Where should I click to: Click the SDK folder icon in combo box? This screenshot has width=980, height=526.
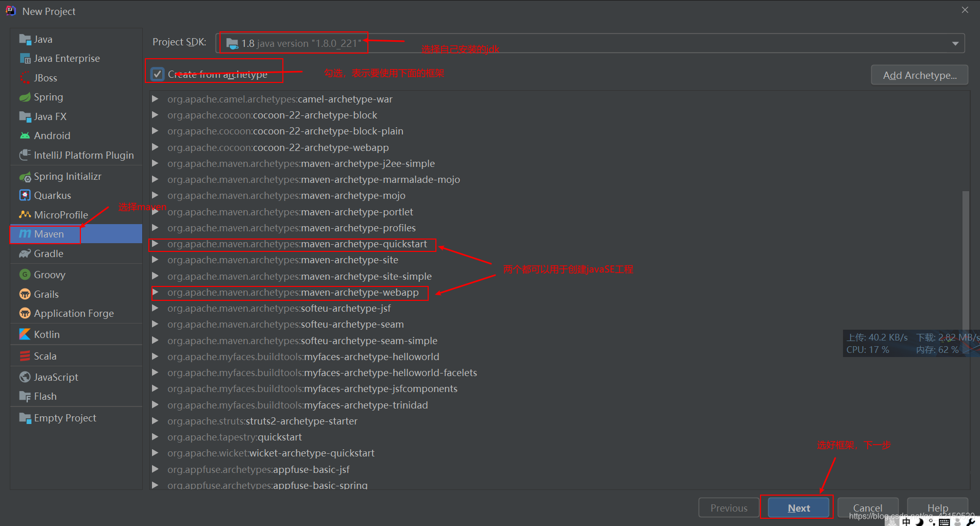coord(232,43)
